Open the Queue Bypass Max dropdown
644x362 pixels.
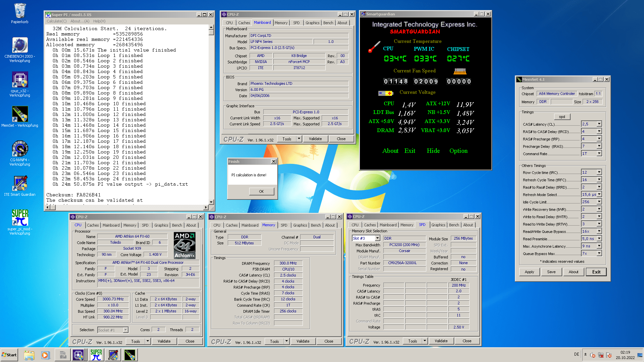click(599, 253)
